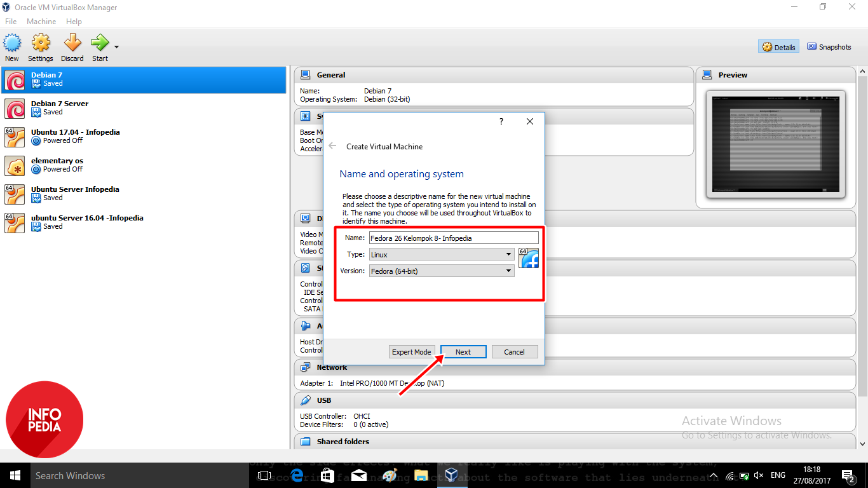This screenshot has height=488, width=868.
Task: Click the General section monitor icon
Action: pos(306,75)
